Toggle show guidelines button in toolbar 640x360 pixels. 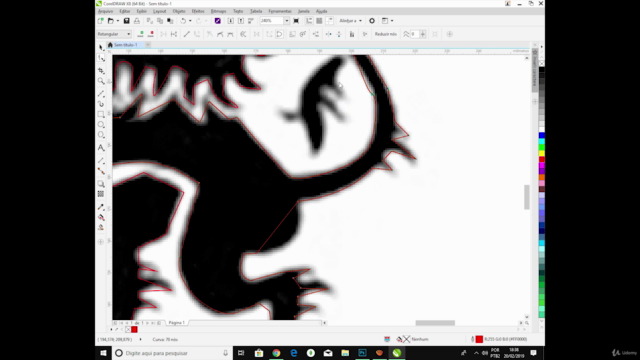pos(329,21)
